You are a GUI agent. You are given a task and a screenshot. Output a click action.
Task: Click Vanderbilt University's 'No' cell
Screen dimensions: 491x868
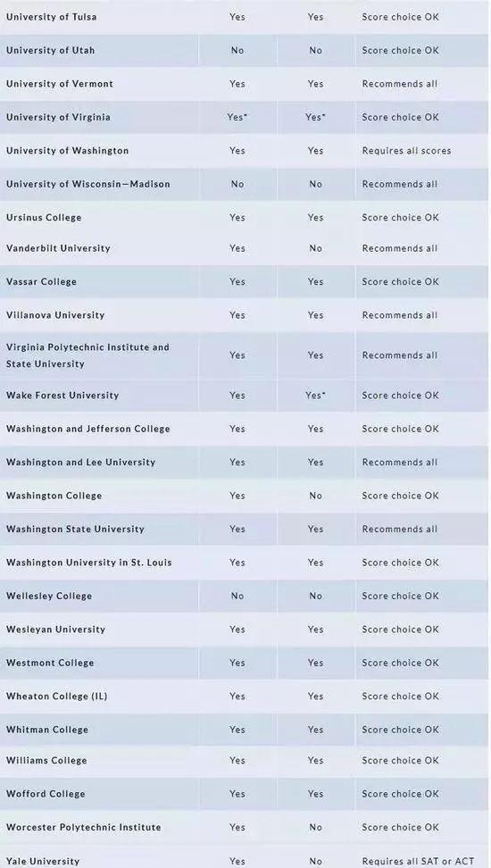click(x=315, y=248)
